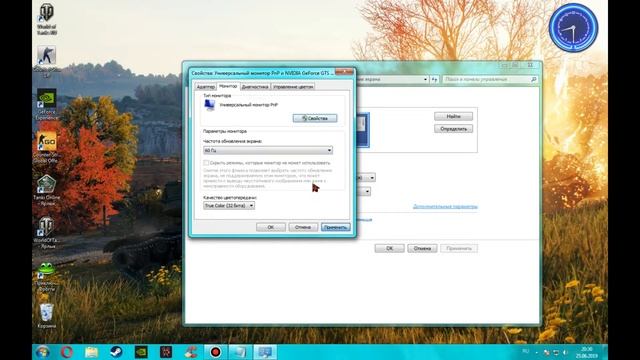Click the Найти button in the resolution window
The height and width of the screenshot is (360, 640).
coord(453,116)
